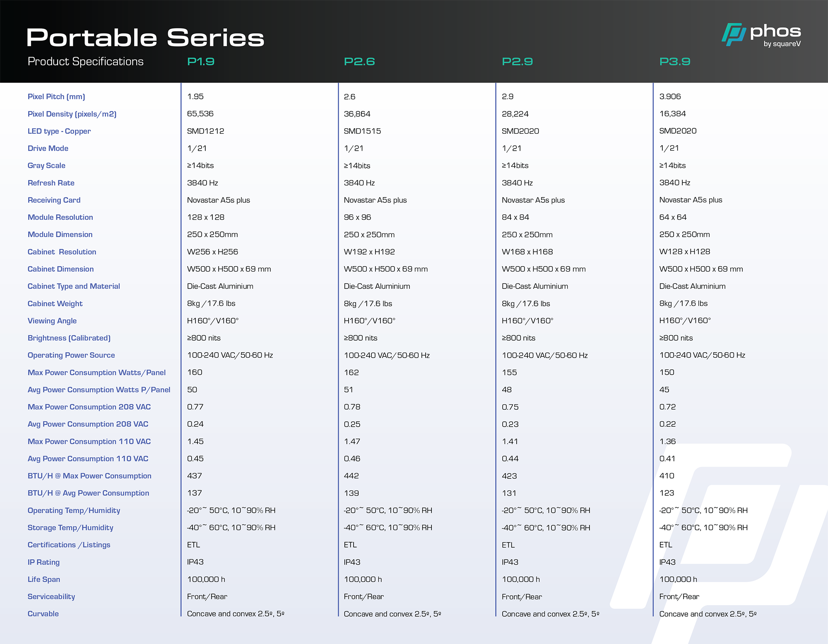Click the Portable Series title
828x644 pixels.
pos(145,38)
